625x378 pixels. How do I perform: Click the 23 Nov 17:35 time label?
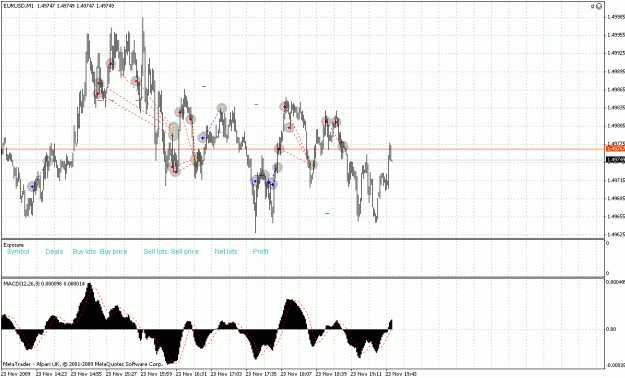pos(261,374)
